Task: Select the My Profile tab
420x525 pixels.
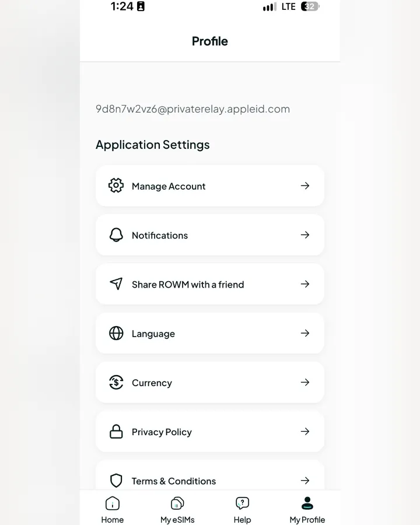Action: point(307,510)
